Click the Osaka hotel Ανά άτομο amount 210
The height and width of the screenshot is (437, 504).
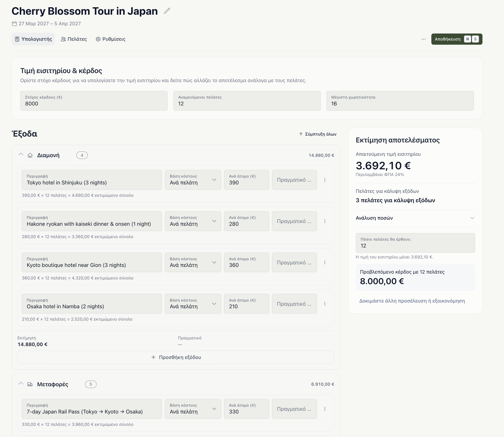tap(247, 304)
